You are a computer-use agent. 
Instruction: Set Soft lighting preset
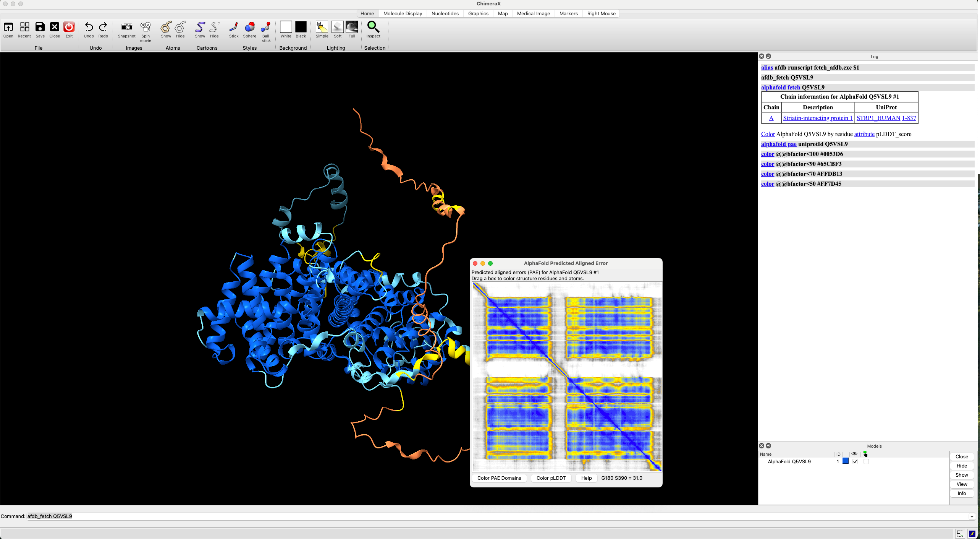338,27
